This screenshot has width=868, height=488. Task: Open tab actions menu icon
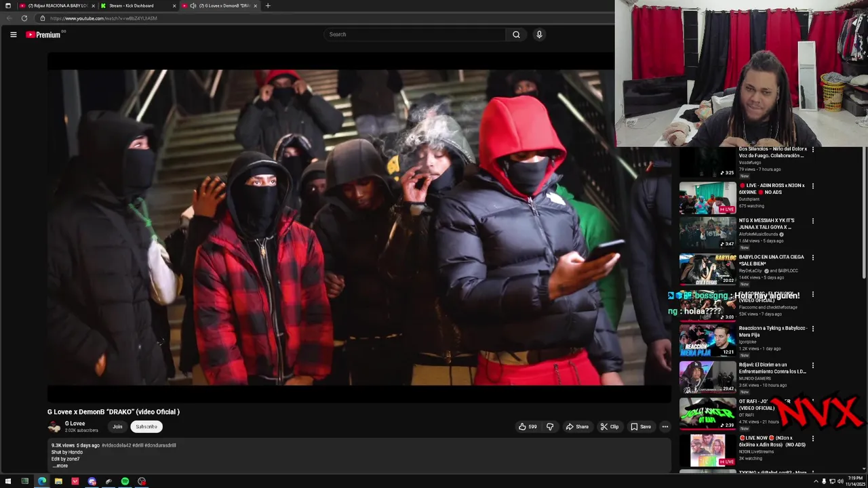click(8, 5)
